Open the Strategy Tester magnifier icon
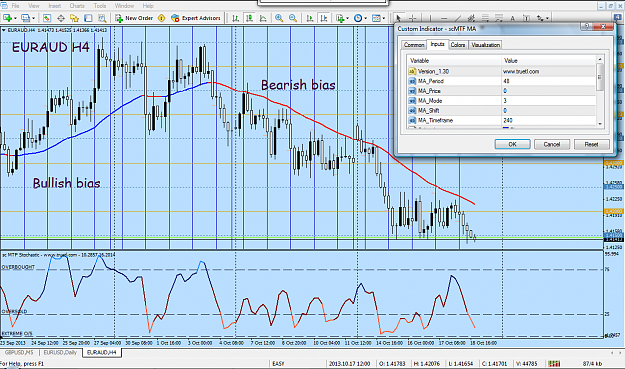625x369 pixels. click(102, 18)
